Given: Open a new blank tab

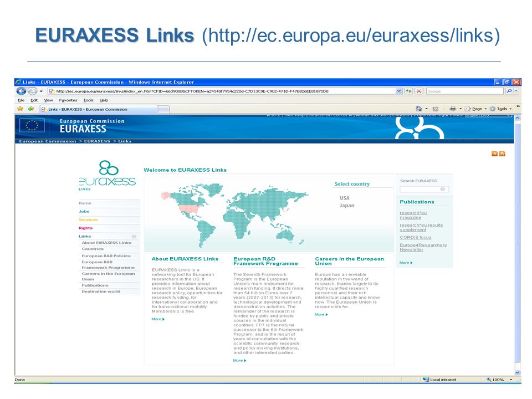Looking at the screenshot, I should pyautogui.click(x=164, y=109).
